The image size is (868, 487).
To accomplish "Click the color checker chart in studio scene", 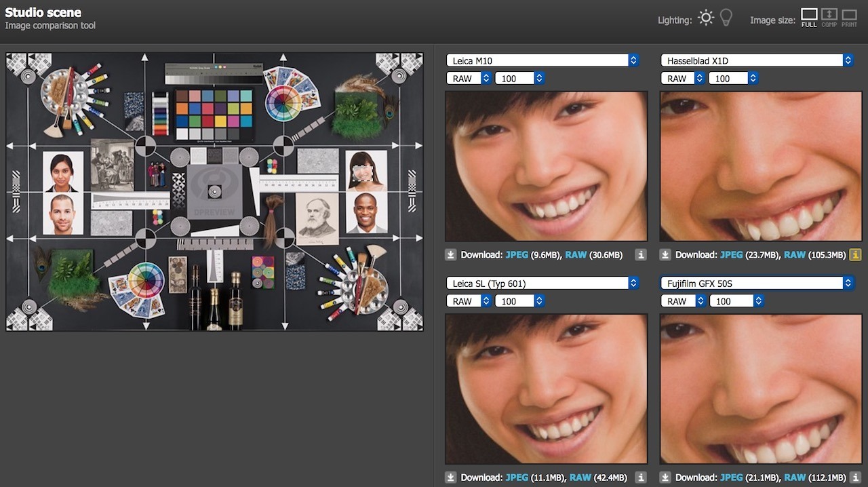I will point(214,113).
